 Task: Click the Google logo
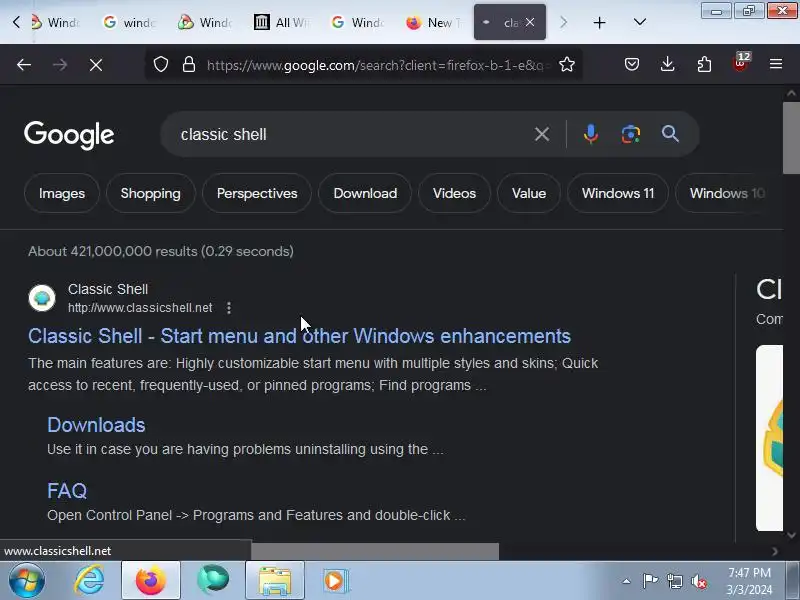tap(69, 135)
